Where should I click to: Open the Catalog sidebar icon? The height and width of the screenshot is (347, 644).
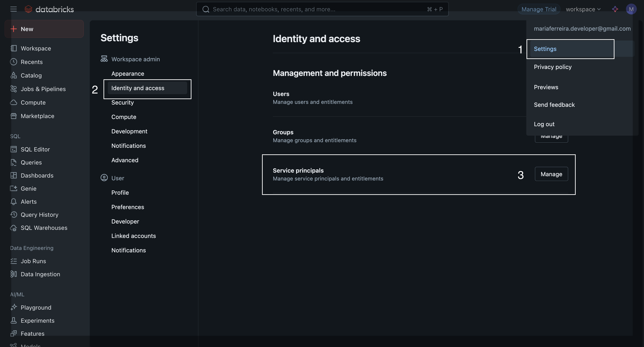coord(14,75)
